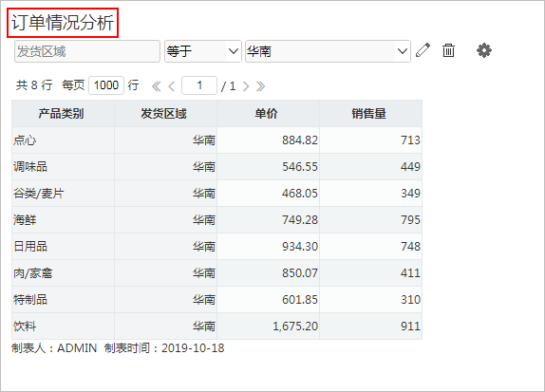Delete the filter with trash icon
The image size is (545, 392).
tap(448, 50)
